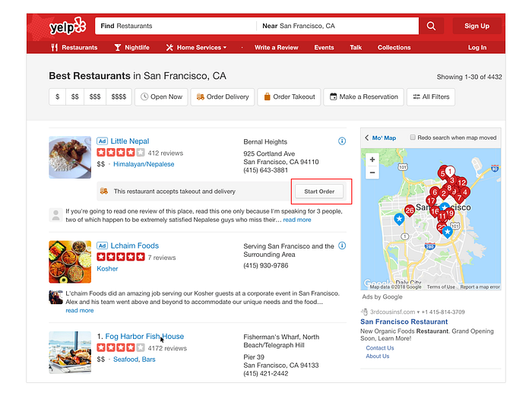Screen dimensions: 532x396
Task: Click map pin number 4
Action: coord(465,192)
